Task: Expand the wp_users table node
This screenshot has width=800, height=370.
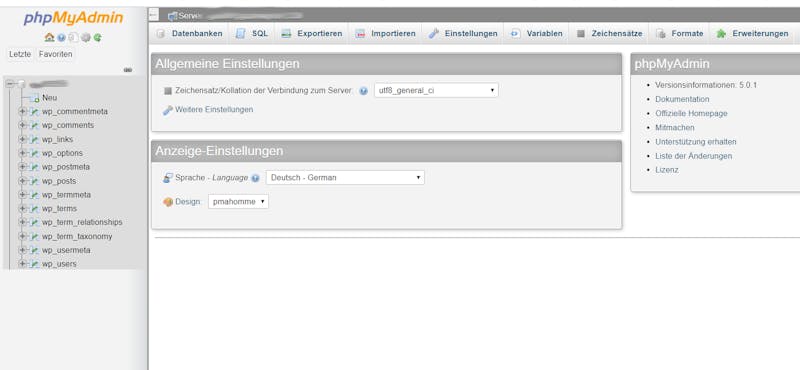Action: coord(22,264)
